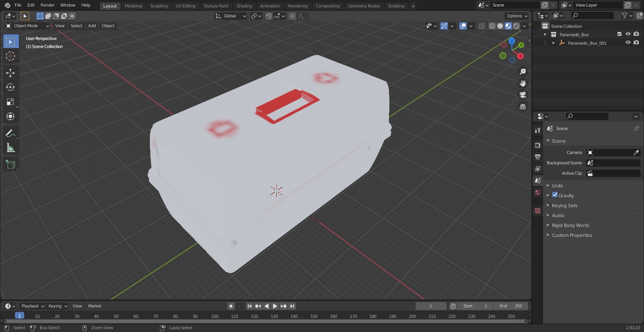Open the Playback dropdown
Viewport: 644px width, 332px height.
(x=32, y=306)
